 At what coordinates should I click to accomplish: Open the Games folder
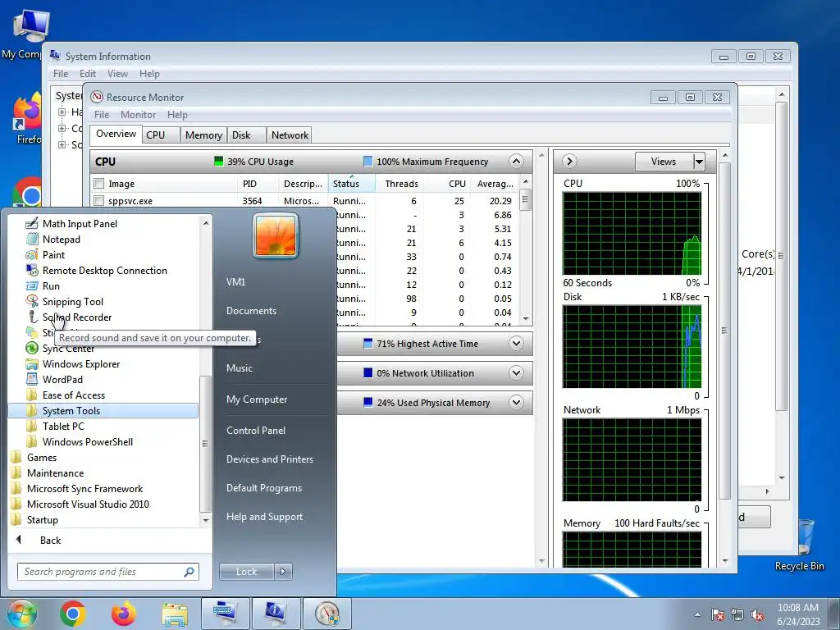tap(41, 457)
